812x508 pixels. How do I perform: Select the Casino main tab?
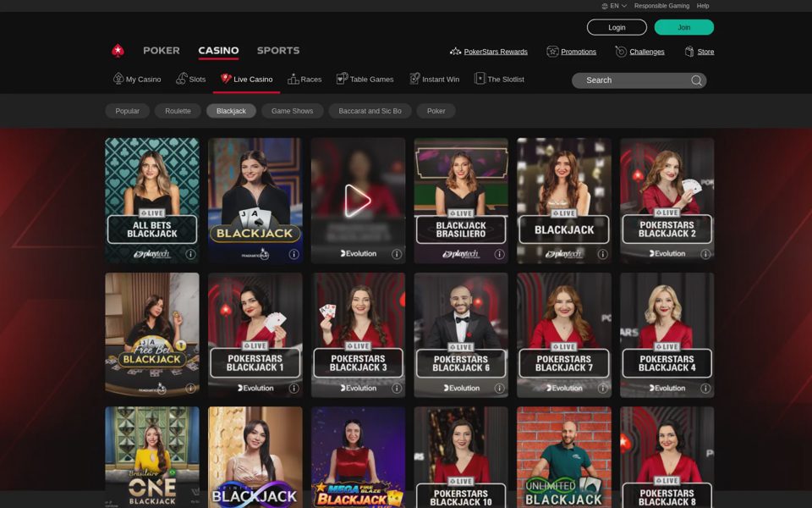click(218, 50)
